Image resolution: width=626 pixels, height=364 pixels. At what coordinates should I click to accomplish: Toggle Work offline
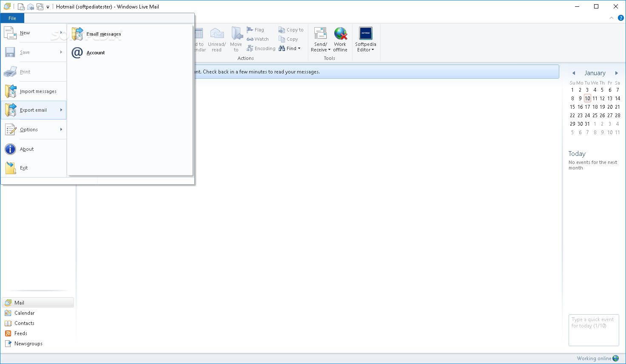click(x=340, y=40)
